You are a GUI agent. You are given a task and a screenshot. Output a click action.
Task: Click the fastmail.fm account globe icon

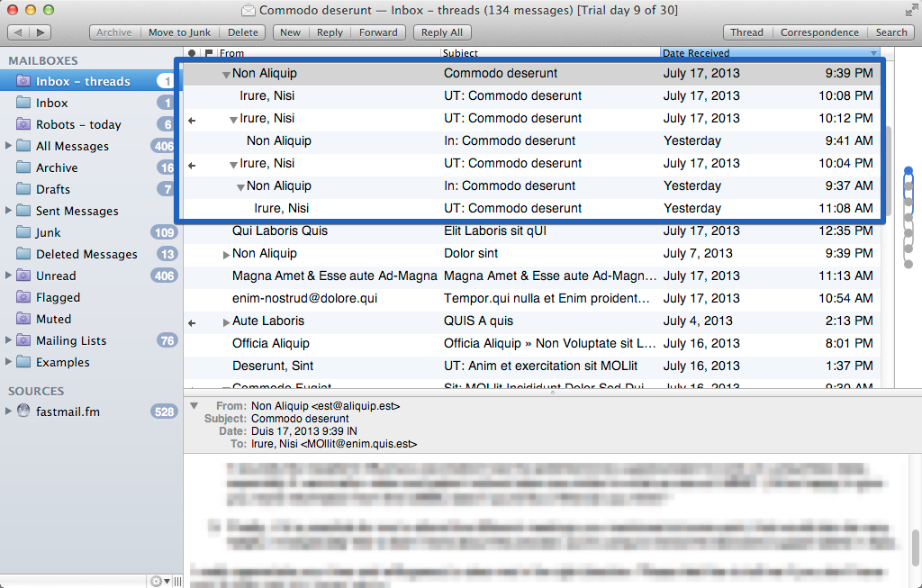pyautogui.click(x=23, y=412)
